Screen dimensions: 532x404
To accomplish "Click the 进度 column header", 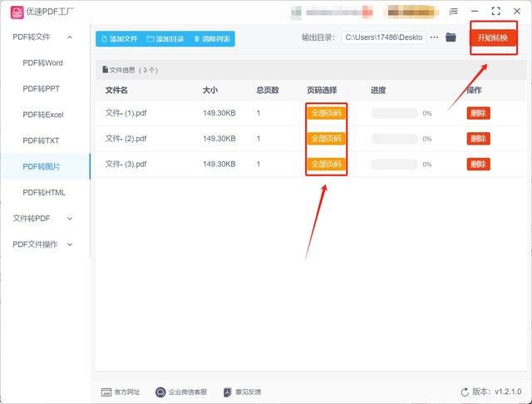I will (x=378, y=91).
